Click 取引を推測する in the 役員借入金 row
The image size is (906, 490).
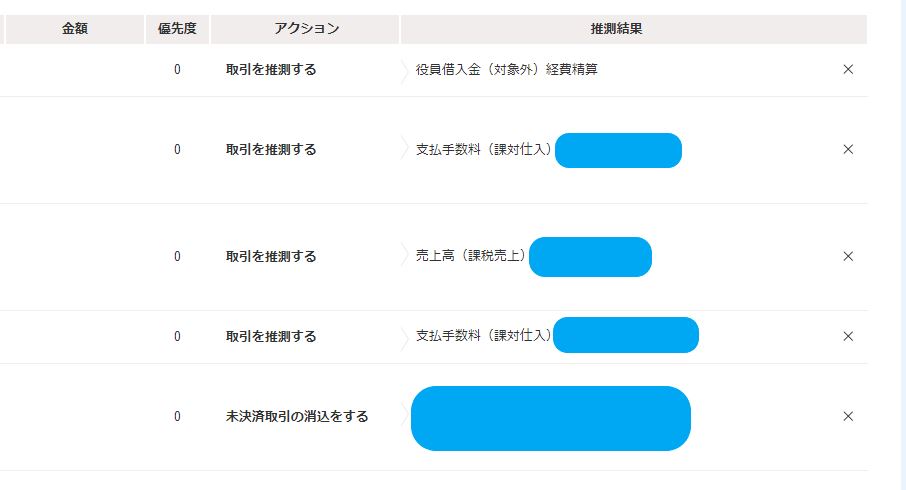tap(271, 70)
